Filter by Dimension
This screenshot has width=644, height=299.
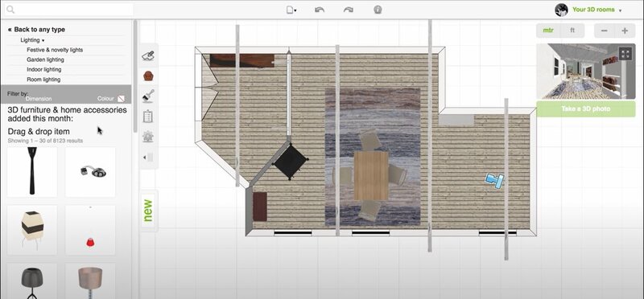pos(39,98)
